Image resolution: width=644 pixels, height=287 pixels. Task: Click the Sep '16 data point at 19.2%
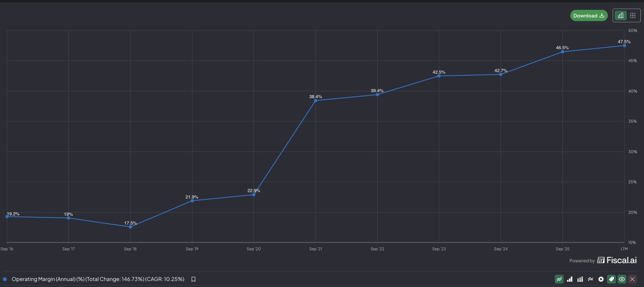(7, 217)
